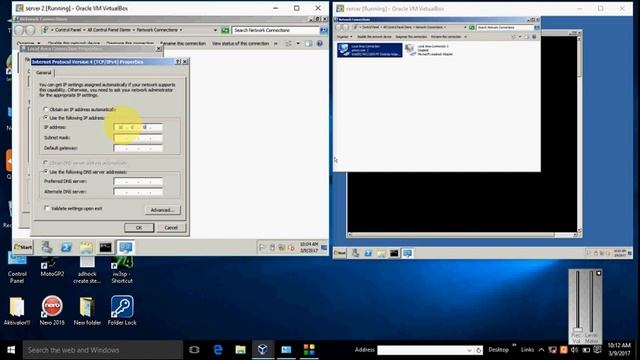Screen dimensions: 640x360
Task: Change view icon in server 2 Network Connections toolbar
Action: [x=289, y=43]
